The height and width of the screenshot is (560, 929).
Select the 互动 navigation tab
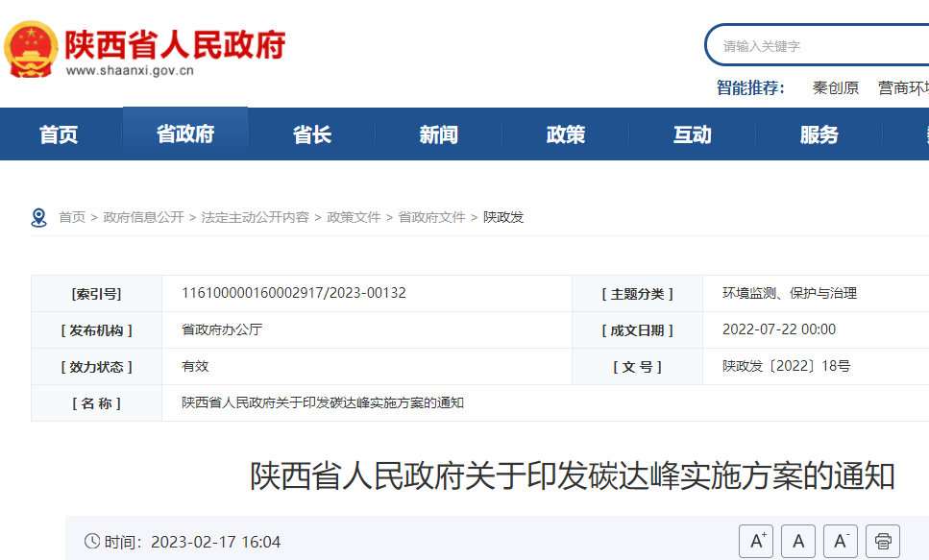click(691, 134)
